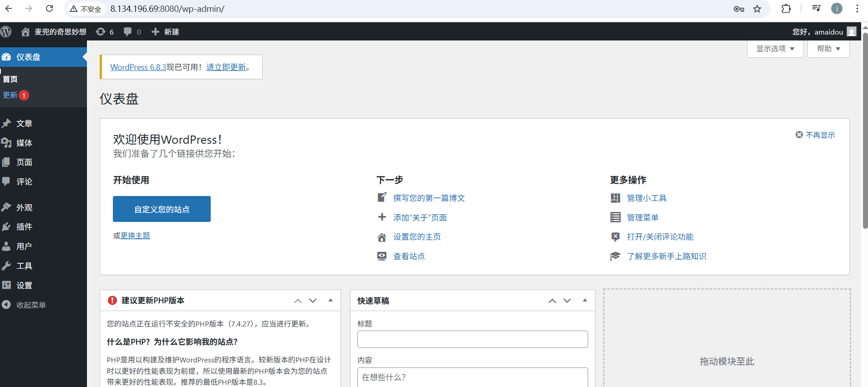Screen dimensions: 868x387
Task: Open the browser extensions puzzle icon
Action: click(786, 9)
